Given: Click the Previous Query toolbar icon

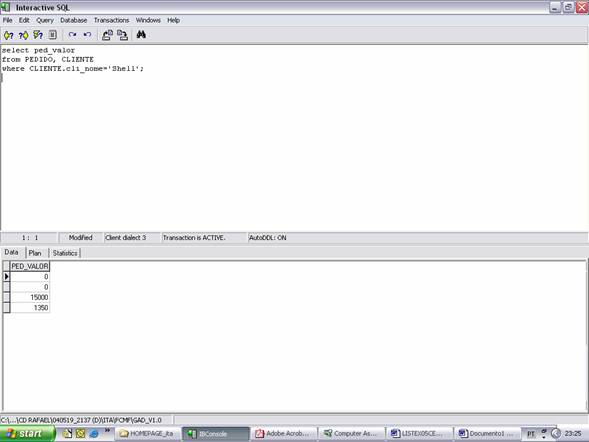Looking at the screenshot, I should pyautogui.click(x=9, y=35).
